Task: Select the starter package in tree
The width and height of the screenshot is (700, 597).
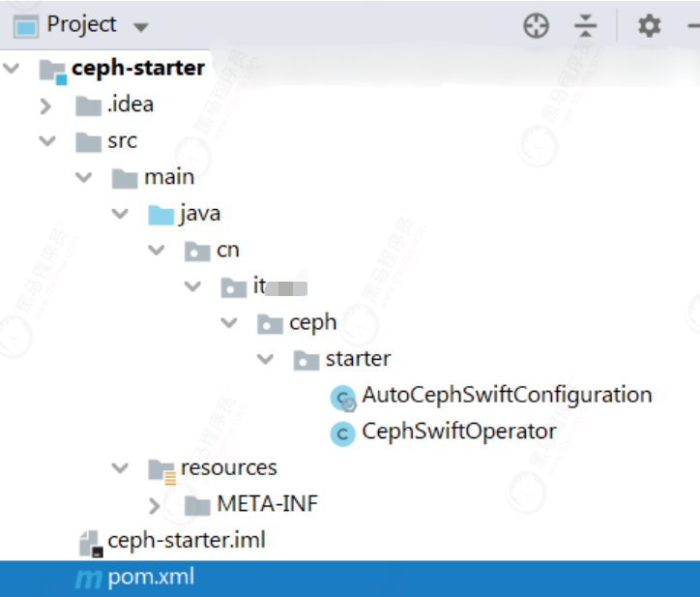Action: coord(358,359)
